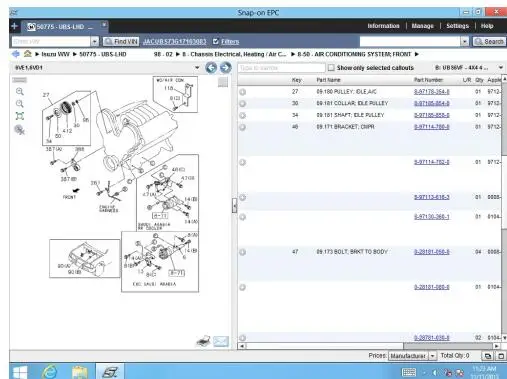Open the Information menu

coord(383,26)
